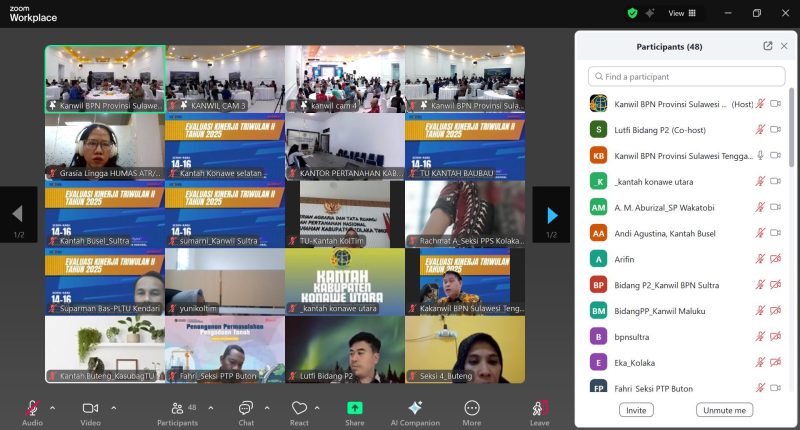Click the Share screen icon
This screenshot has width=800, height=430.
click(x=354, y=408)
